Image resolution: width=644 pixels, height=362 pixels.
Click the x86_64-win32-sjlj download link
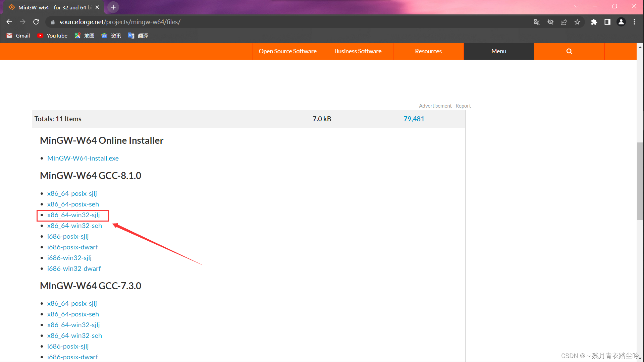[74, 215]
